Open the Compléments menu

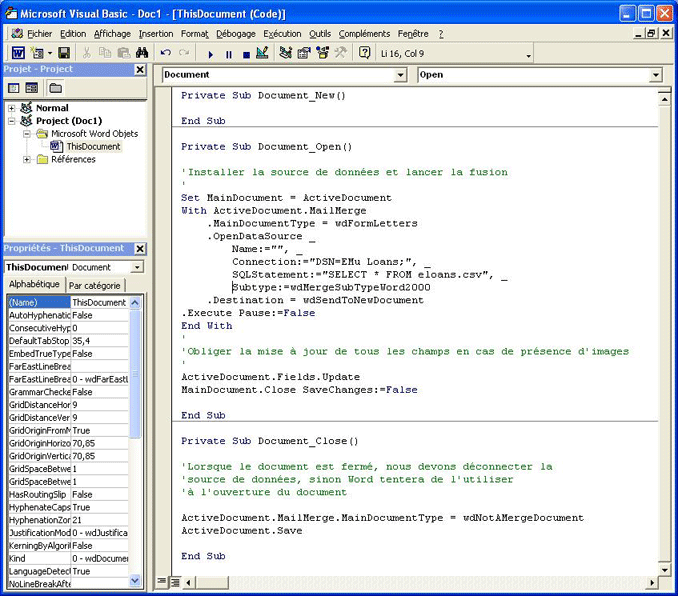(364, 34)
